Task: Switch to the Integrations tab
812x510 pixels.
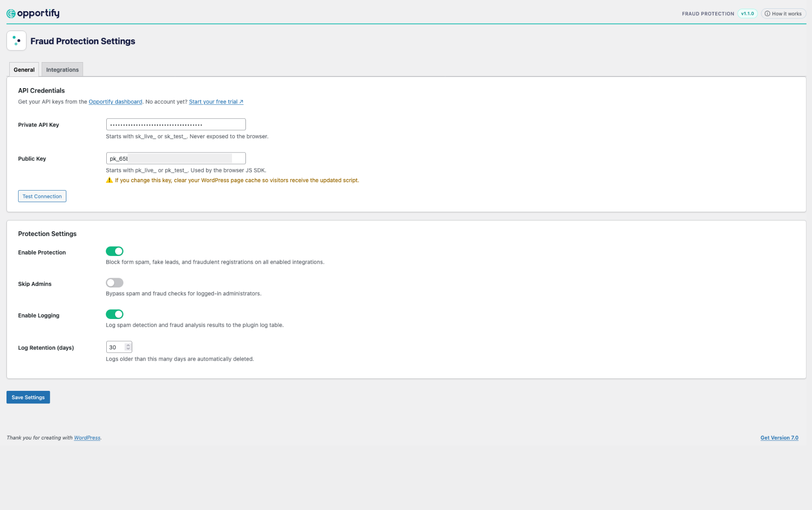Action: [62, 70]
